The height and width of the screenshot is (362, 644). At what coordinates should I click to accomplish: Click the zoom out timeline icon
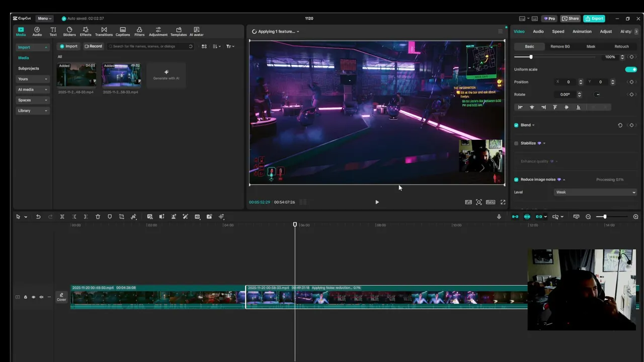588,217
